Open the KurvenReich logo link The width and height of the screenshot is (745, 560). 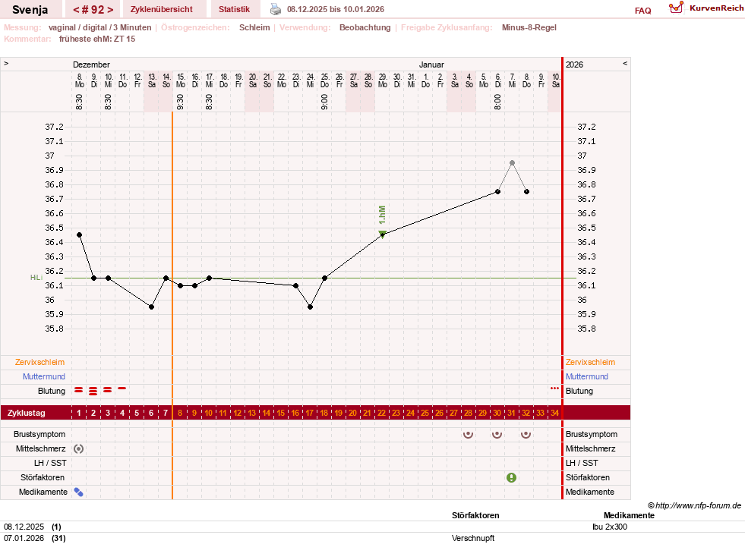click(706, 8)
